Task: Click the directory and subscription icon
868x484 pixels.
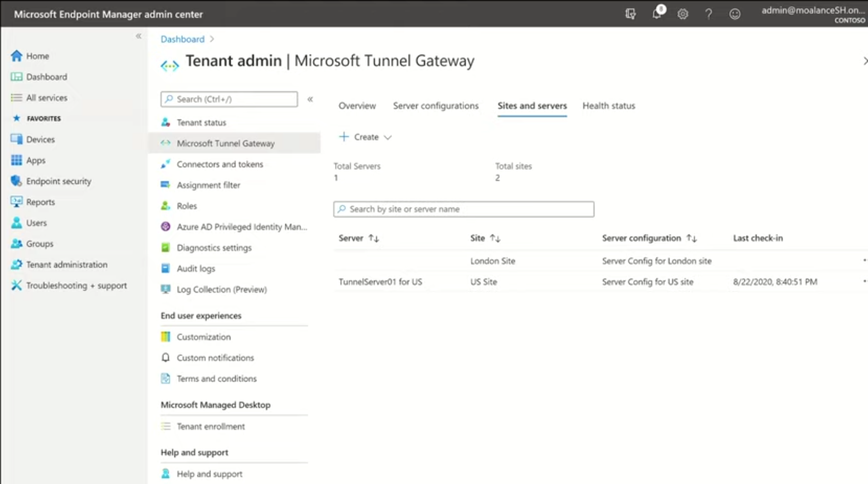Action: point(630,14)
